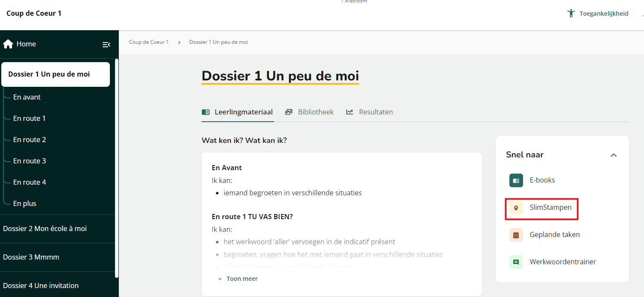644x297 pixels.
Task: Click the 'aller' vervoegen bullet text
Action: point(309,242)
